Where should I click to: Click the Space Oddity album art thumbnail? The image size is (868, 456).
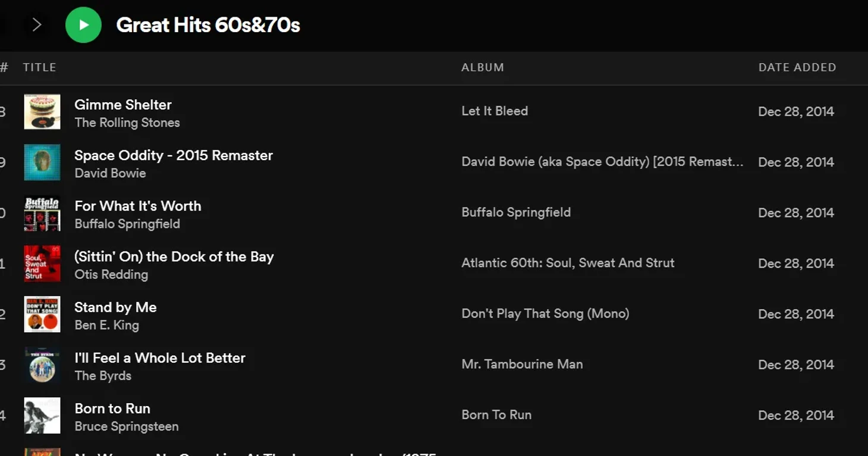point(42,162)
